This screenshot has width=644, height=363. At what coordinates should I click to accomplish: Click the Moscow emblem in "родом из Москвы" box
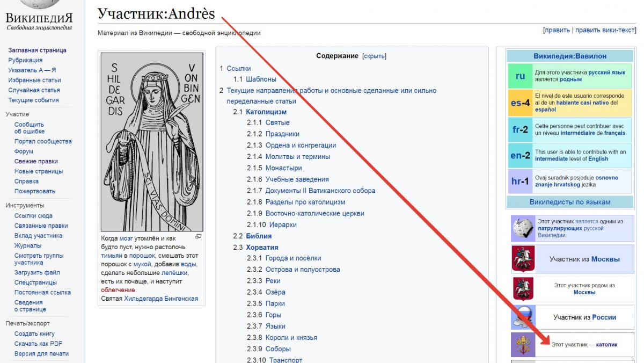[523, 288]
